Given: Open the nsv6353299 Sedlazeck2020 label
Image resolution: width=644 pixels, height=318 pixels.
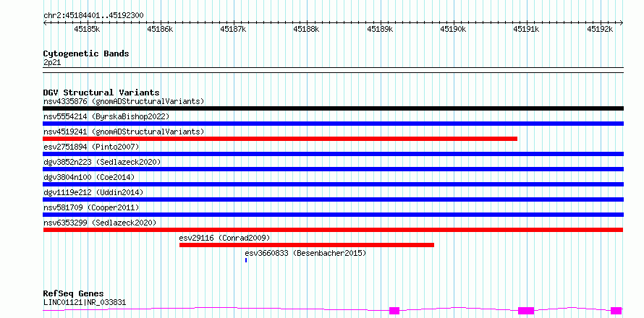Looking at the screenshot, I should [x=100, y=223].
